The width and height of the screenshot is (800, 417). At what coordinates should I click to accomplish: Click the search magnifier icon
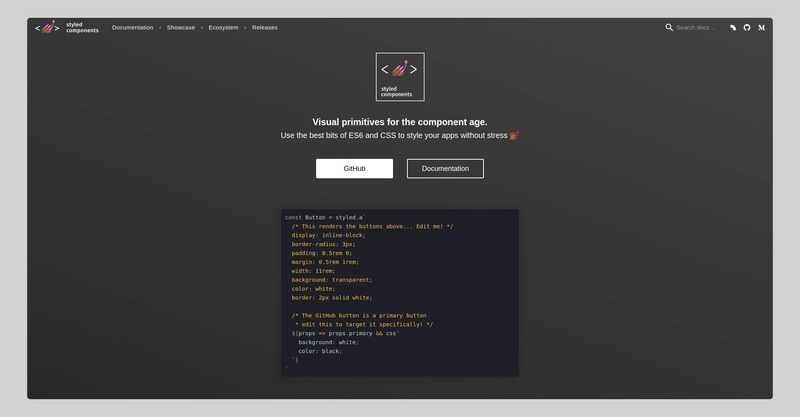click(x=669, y=28)
